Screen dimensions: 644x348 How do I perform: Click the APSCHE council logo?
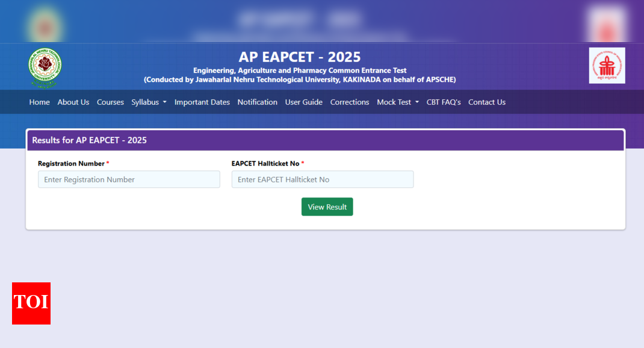coord(607,66)
